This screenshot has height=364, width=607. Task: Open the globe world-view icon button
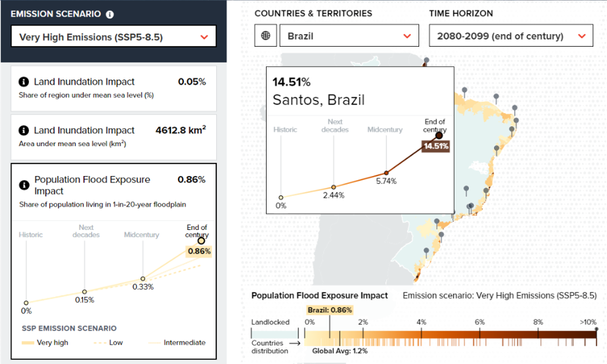click(x=265, y=35)
